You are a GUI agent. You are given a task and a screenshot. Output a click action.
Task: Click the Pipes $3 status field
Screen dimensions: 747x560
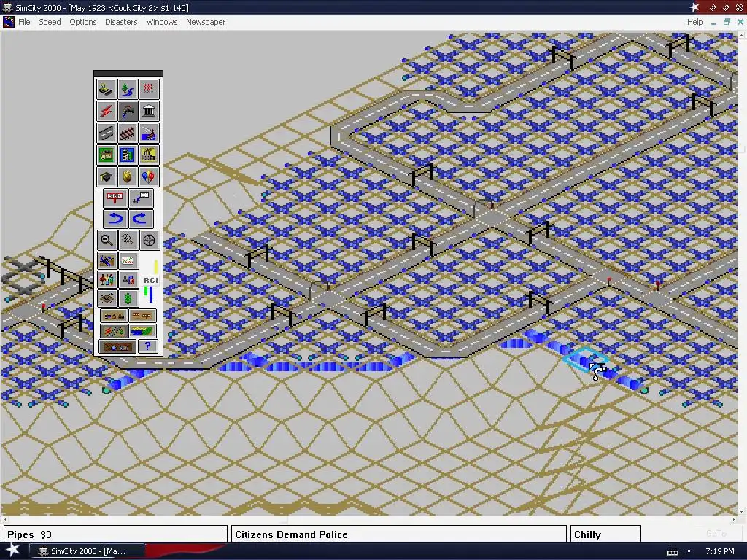coord(115,534)
